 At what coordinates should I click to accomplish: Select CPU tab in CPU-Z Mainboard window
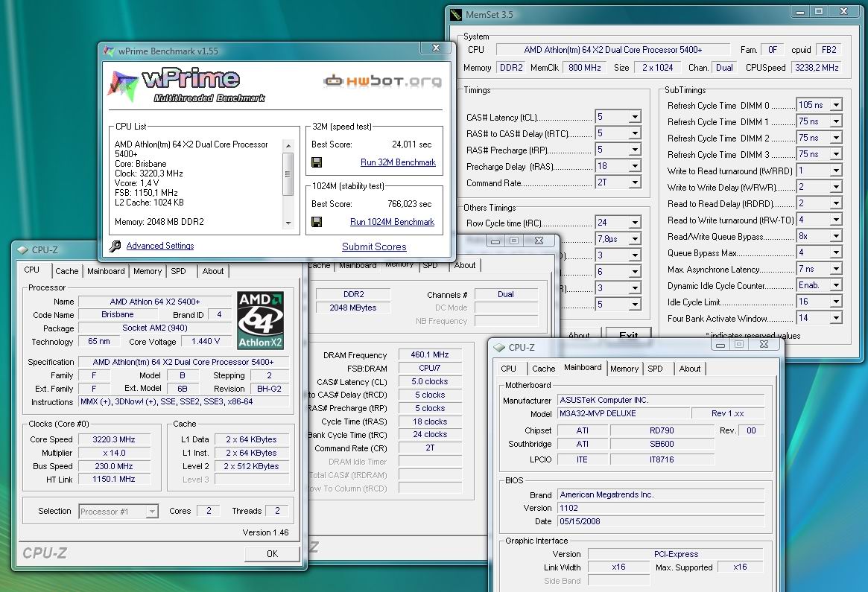coord(508,369)
